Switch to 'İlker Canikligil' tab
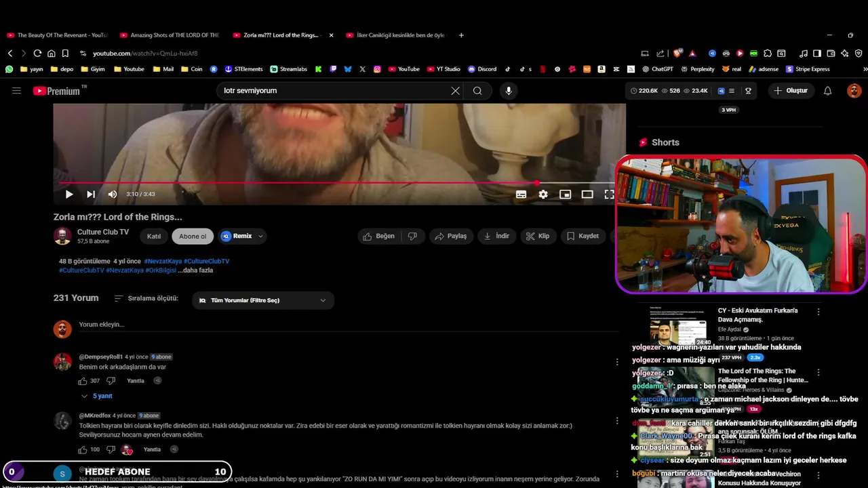This screenshot has width=868, height=488. point(396,35)
